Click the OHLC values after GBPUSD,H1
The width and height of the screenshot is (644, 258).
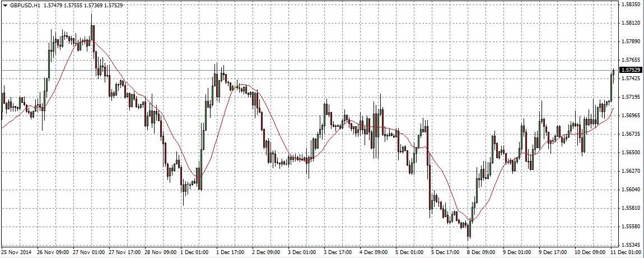(x=83, y=6)
